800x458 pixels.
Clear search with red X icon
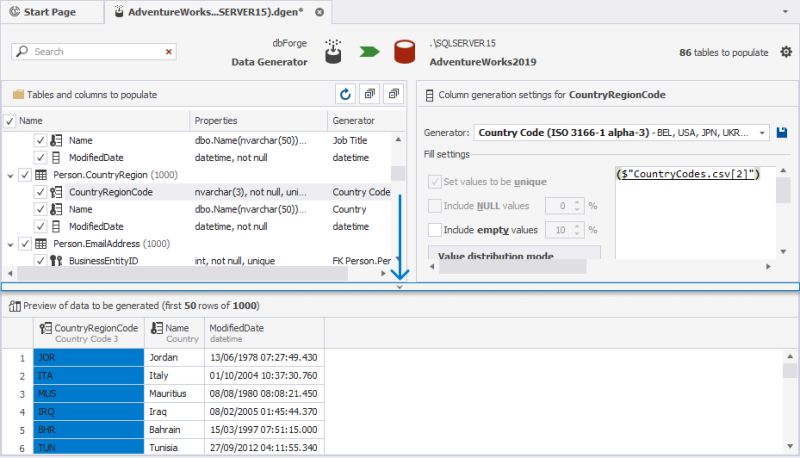point(168,52)
